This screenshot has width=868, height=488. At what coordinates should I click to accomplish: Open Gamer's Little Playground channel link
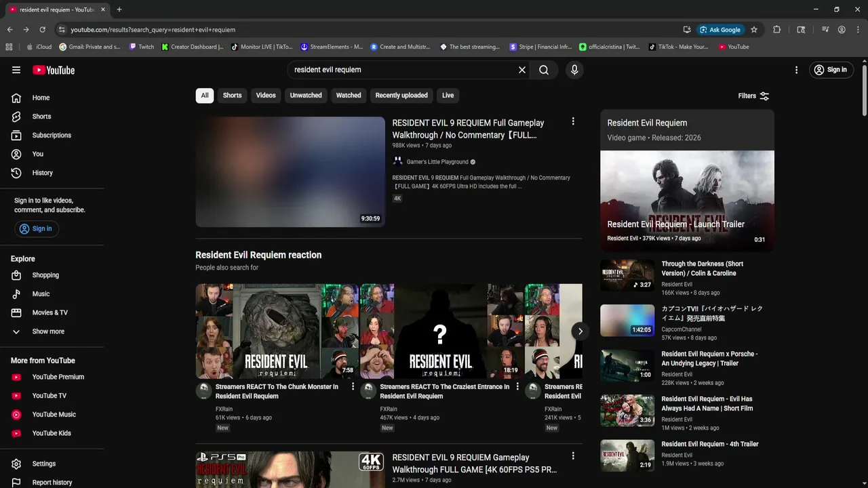click(x=437, y=162)
